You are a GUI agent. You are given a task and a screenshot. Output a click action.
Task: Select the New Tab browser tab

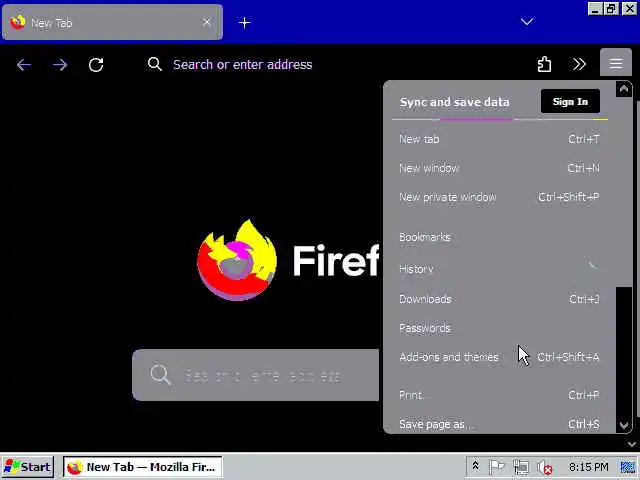[112, 22]
